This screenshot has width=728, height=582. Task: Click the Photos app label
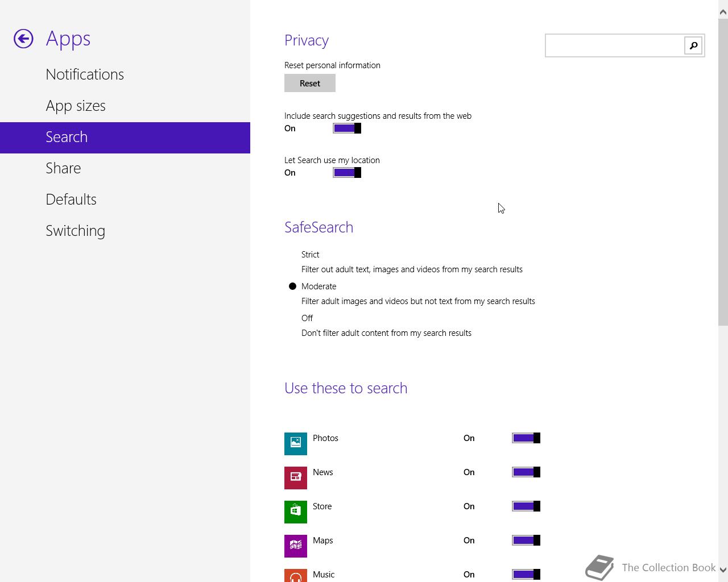point(325,438)
